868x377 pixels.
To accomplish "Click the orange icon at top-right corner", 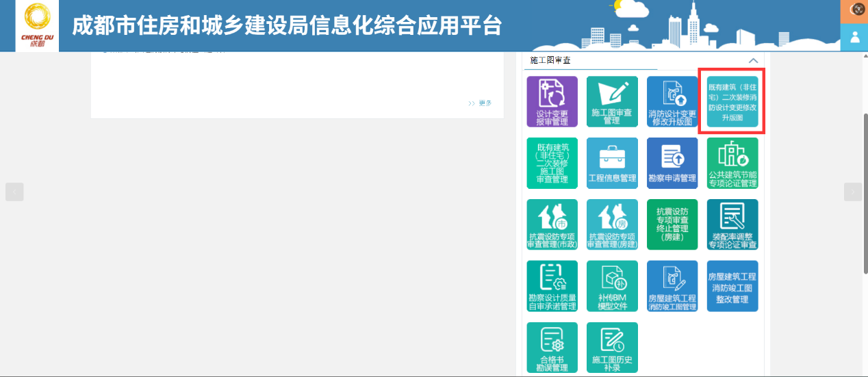I will coord(854,10).
